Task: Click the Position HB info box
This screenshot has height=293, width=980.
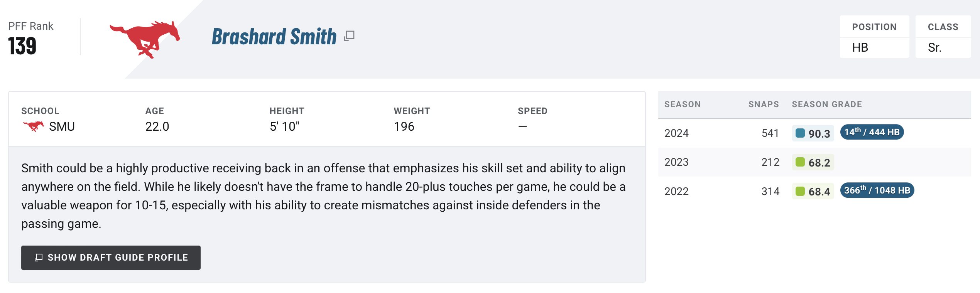Action: coord(874,37)
